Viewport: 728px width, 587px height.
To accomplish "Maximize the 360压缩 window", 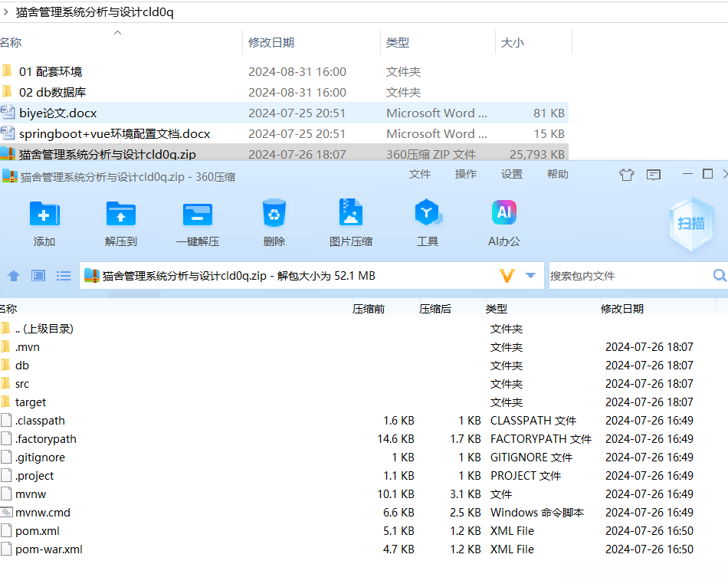I will tap(707, 174).
